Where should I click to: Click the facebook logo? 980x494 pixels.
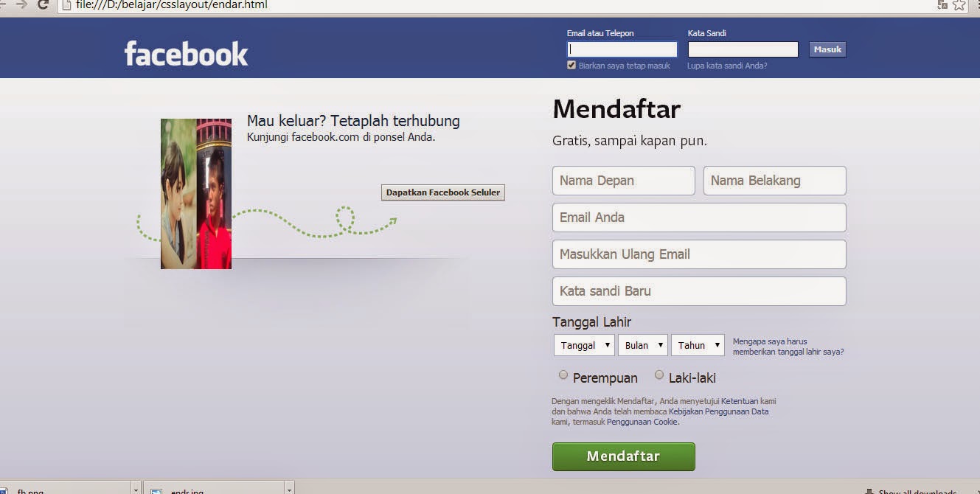186,54
